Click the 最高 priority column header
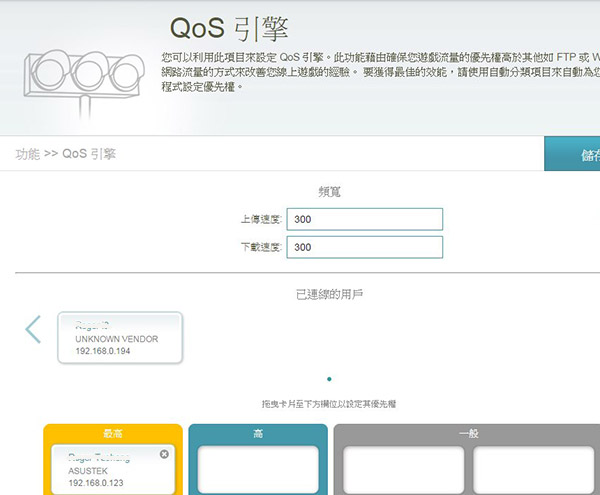 112,432
